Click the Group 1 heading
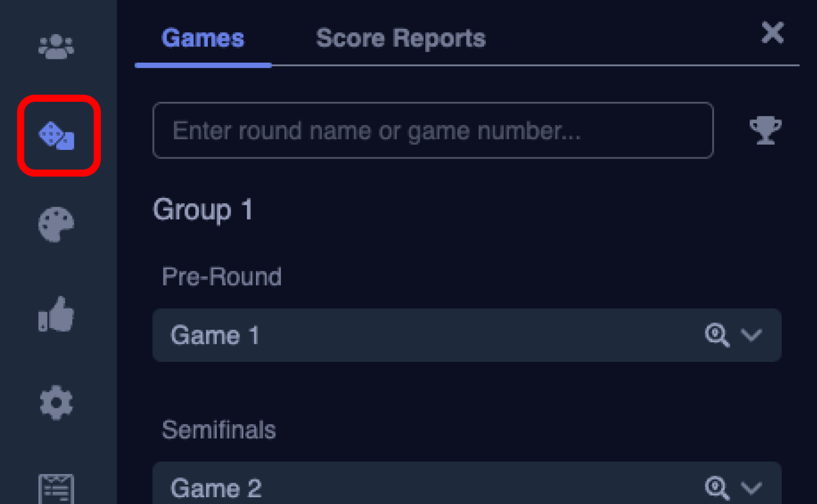817x504 pixels. (x=203, y=210)
